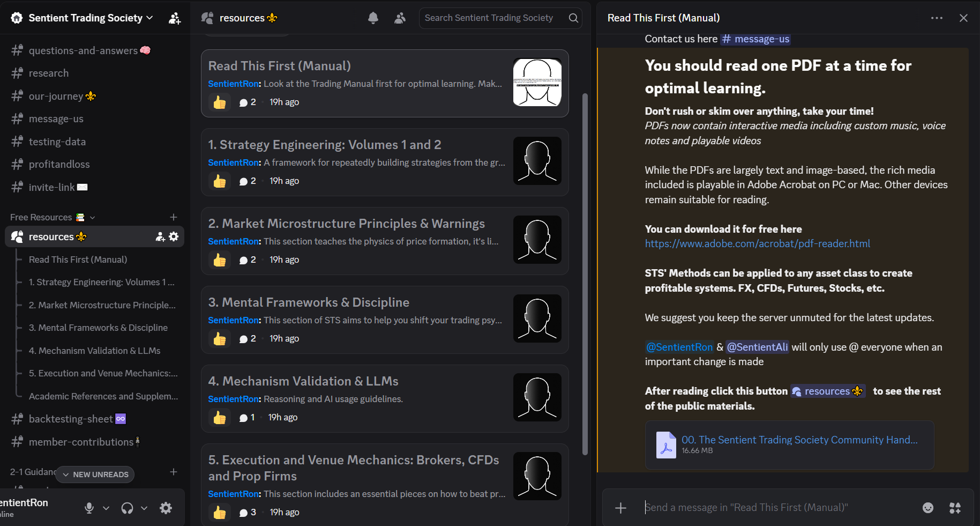The height and width of the screenshot is (526, 980).
Task: Open Read This First post thumbnail image
Action: (x=537, y=82)
